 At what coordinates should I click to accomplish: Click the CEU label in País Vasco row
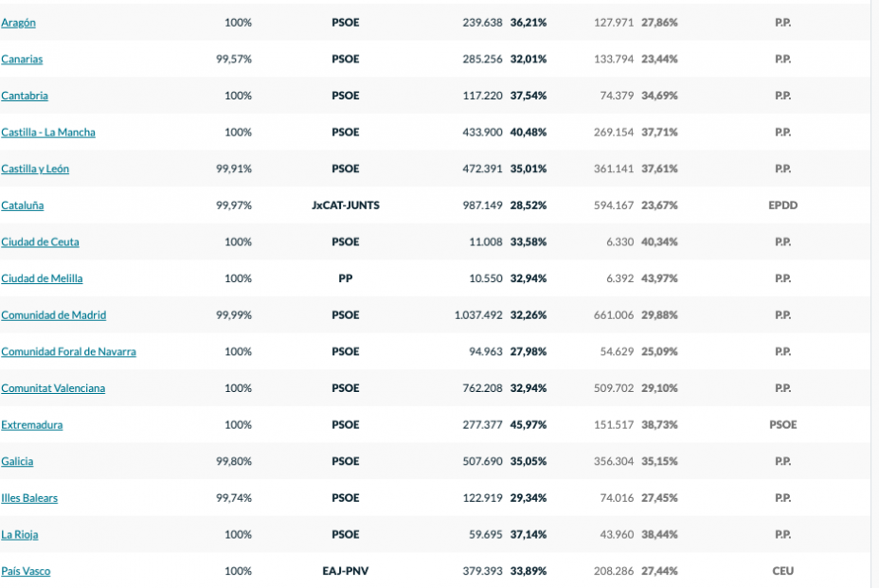click(782, 571)
